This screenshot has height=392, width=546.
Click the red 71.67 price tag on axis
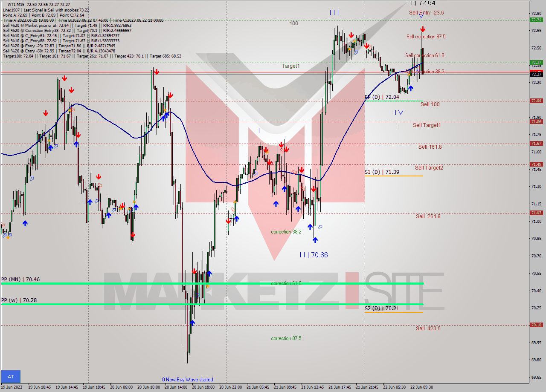pos(536,144)
